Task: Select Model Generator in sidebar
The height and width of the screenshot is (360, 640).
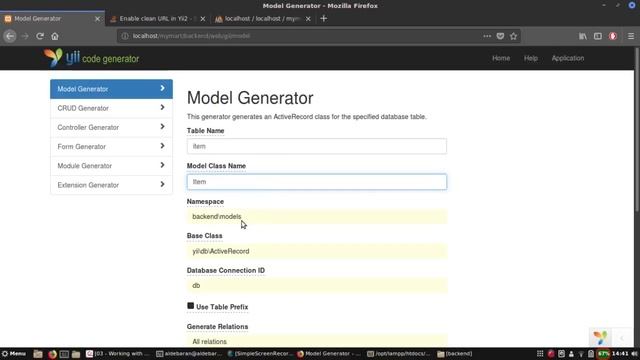Action: pos(111,89)
